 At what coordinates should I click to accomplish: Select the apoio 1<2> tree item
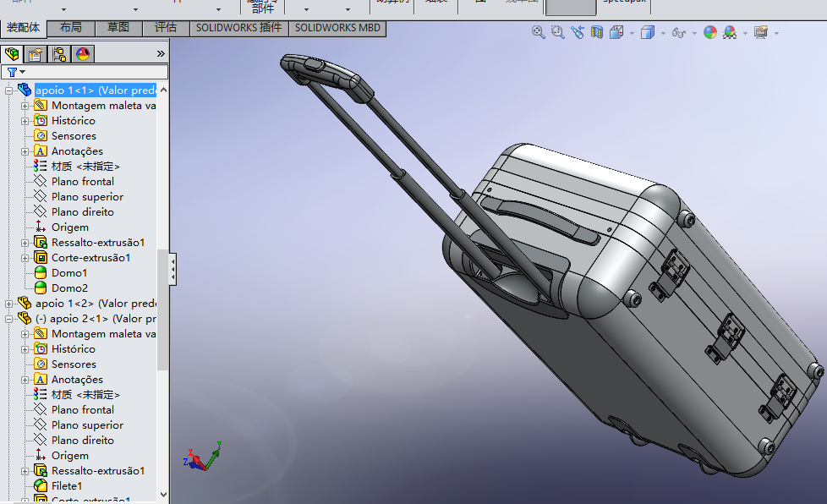click(96, 304)
